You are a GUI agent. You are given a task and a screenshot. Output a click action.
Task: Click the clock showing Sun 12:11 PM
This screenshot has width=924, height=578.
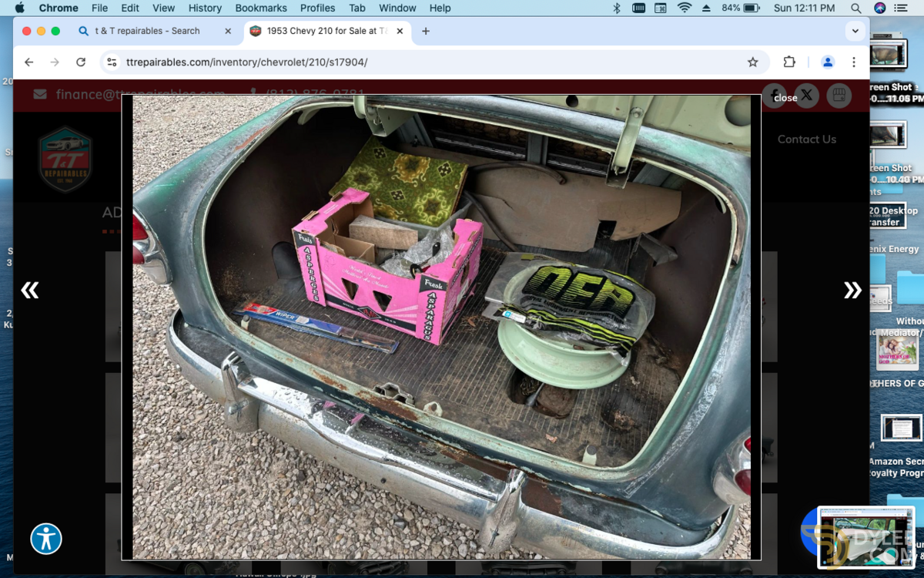click(x=804, y=8)
